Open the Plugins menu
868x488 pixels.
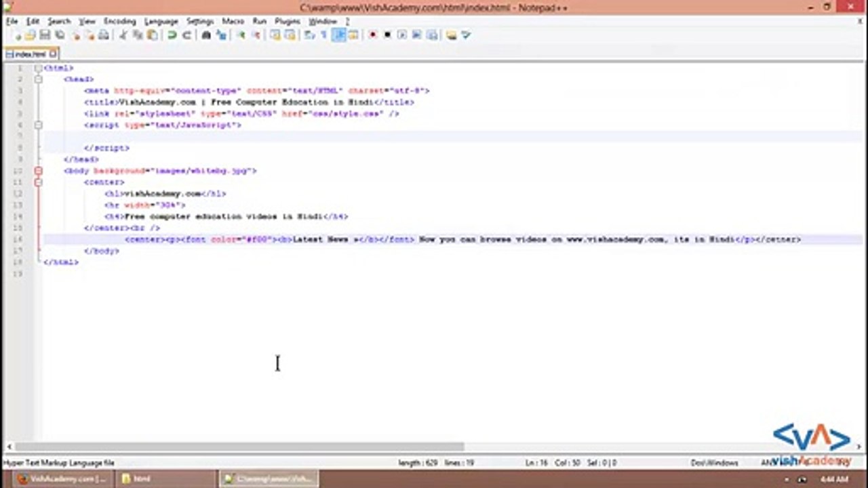[288, 22]
